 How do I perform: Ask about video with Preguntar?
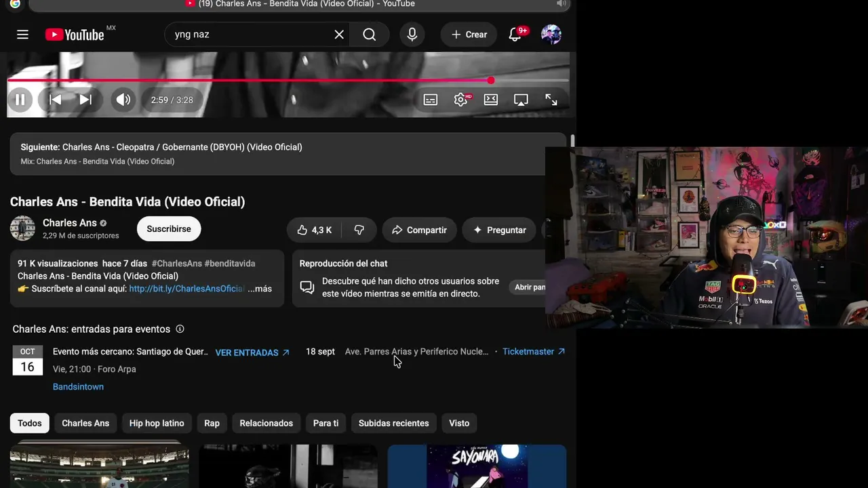(x=500, y=230)
